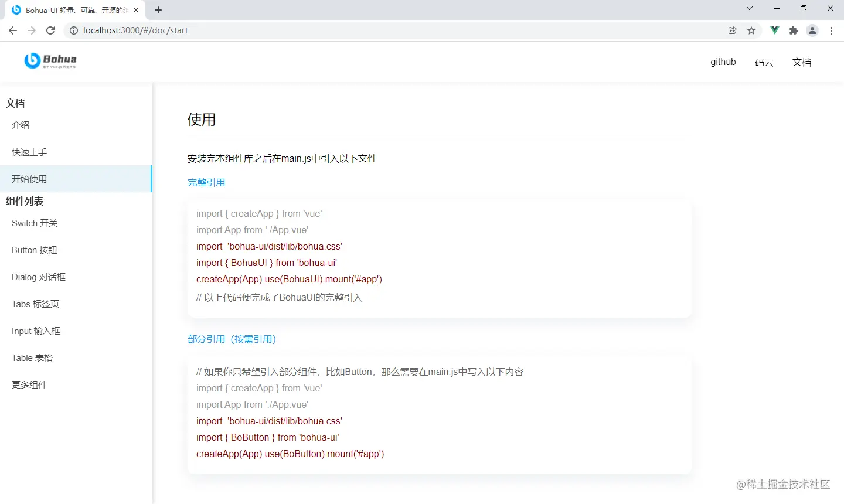Click the sentence 安装完本组件库之后在main.js中引入以下文件
844x504 pixels.
pyautogui.click(x=282, y=158)
